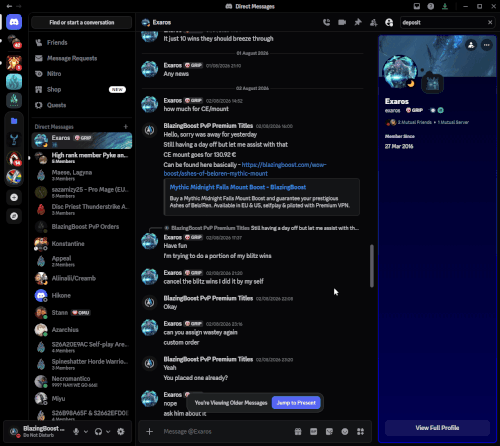This screenshot has height=446, width=500.
Task: Click Exaros profile avatar in side panel
Action: (x=399, y=72)
